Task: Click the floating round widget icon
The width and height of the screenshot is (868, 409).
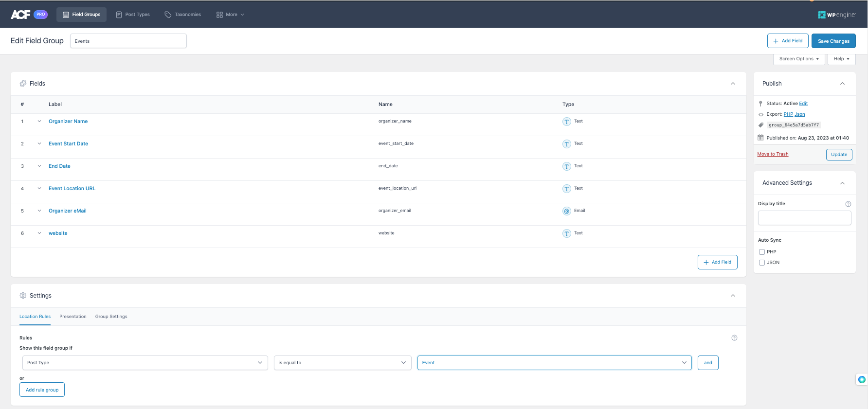Action: tap(862, 380)
